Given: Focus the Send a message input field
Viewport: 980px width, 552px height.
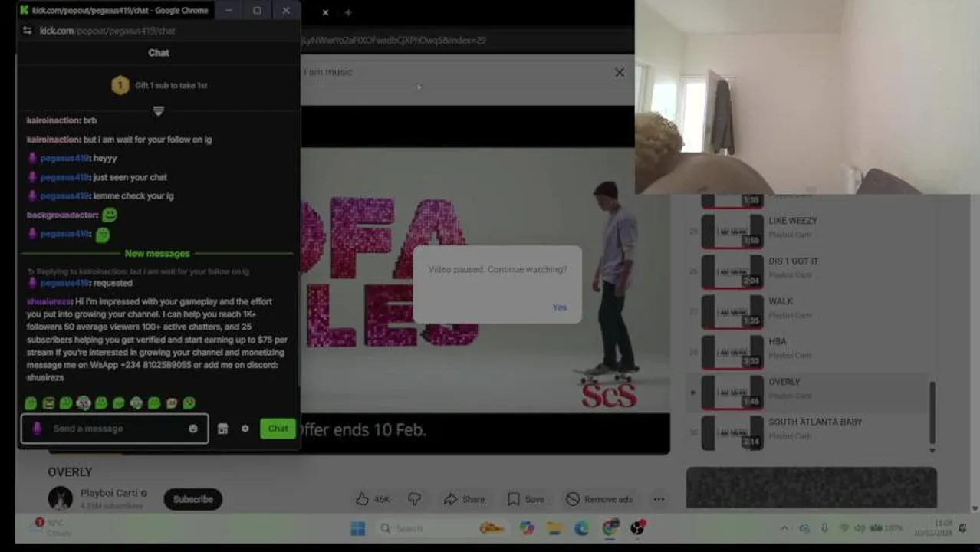Looking at the screenshot, I should [x=115, y=429].
